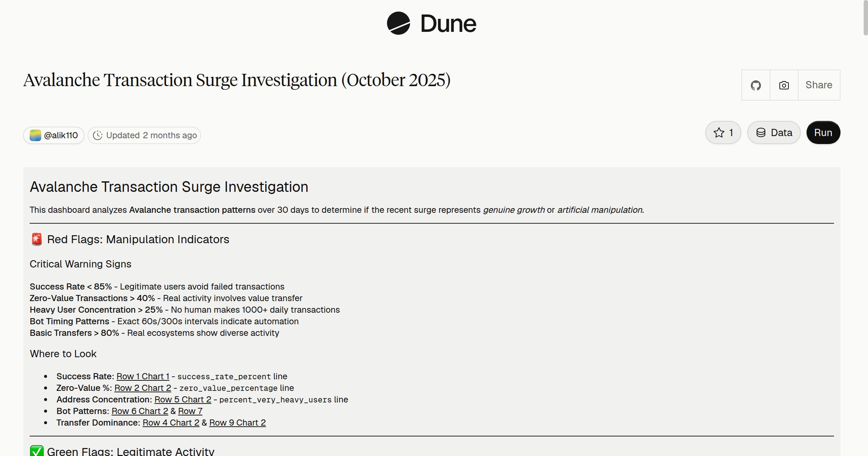Click the page vertical scrollbar thumb
Viewport: 868px width, 456px height.
tap(865, 18)
